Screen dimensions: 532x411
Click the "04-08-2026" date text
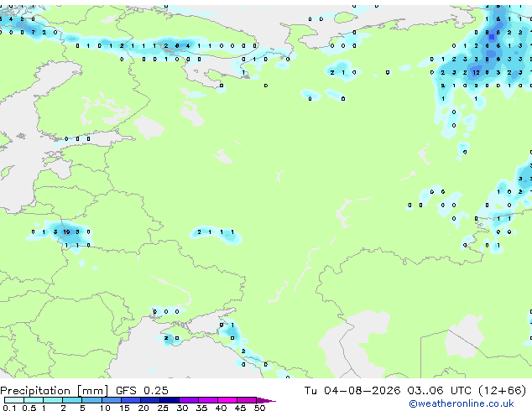tap(362, 391)
